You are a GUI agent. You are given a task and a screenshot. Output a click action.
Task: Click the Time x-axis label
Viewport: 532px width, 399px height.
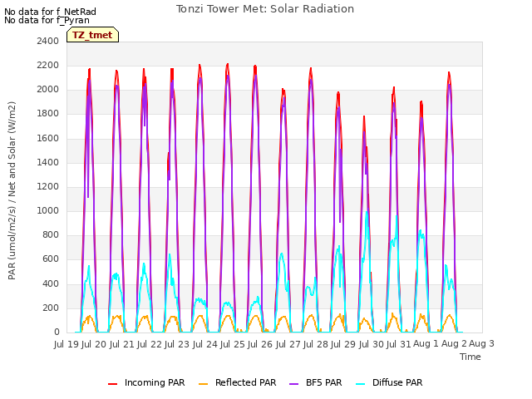pos(470,357)
